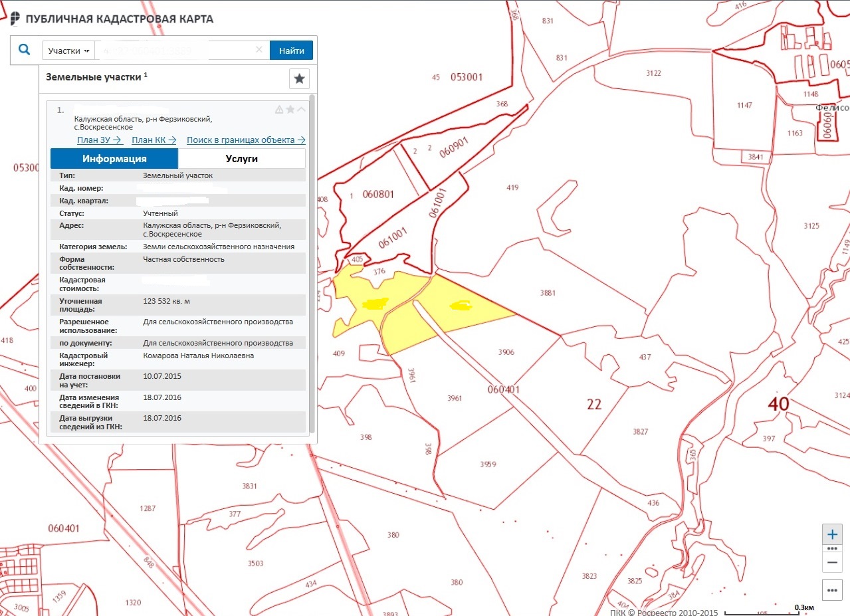The width and height of the screenshot is (850, 616).
Task: Clear the search field with the X icon
Action: click(x=260, y=50)
